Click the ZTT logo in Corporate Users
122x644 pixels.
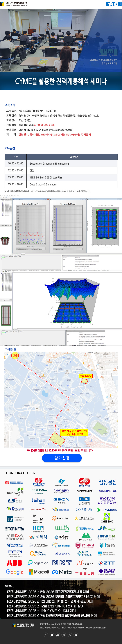[x=107, y=563]
